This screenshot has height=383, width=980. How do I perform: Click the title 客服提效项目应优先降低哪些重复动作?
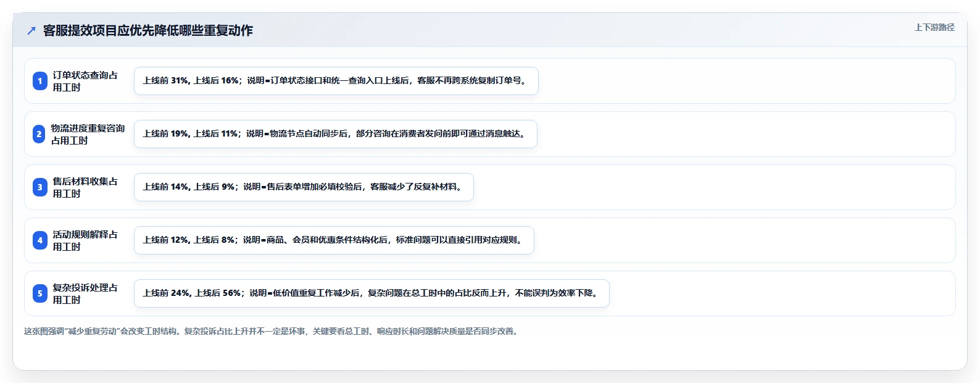(148, 30)
